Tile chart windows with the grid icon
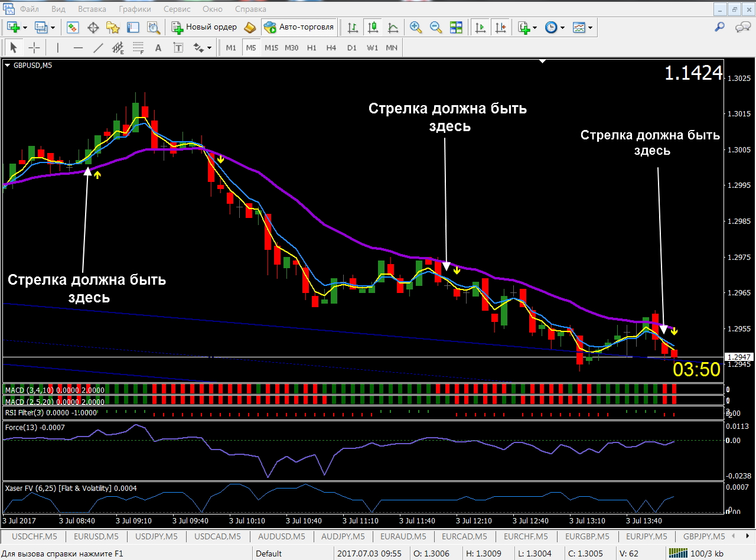Image resolution: width=756 pixels, height=560 pixels. (x=456, y=27)
